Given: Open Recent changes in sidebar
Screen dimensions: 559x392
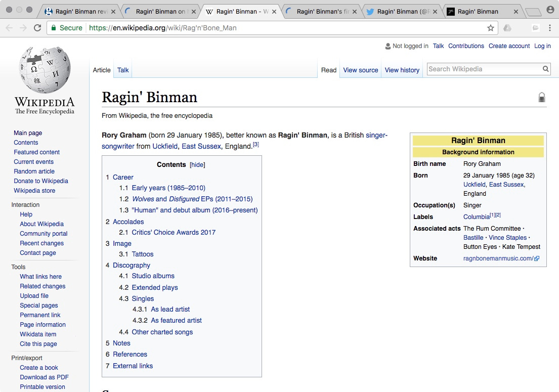Looking at the screenshot, I should click(x=41, y=243).
